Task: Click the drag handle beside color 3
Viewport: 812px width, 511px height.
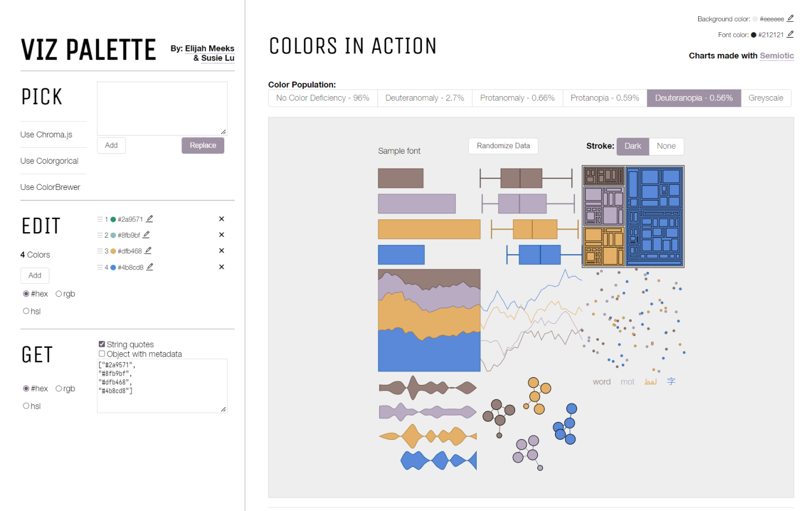Action: tap(100, 251)
